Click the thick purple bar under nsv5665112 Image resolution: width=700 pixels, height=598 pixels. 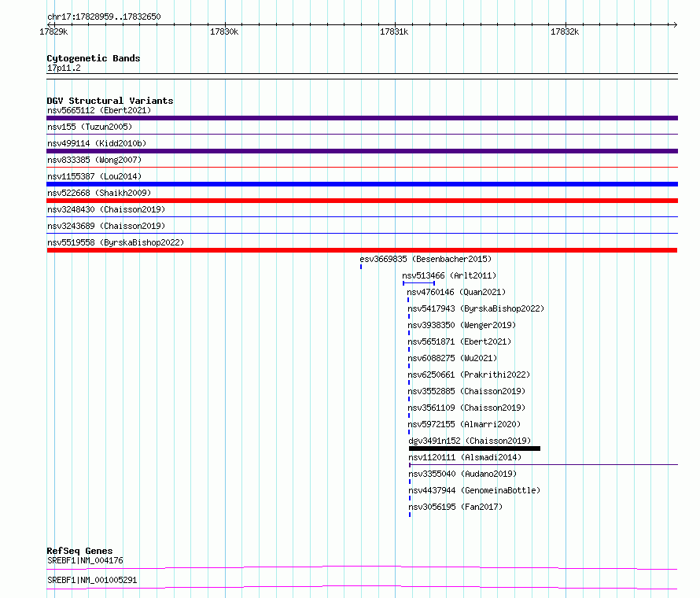362,118
